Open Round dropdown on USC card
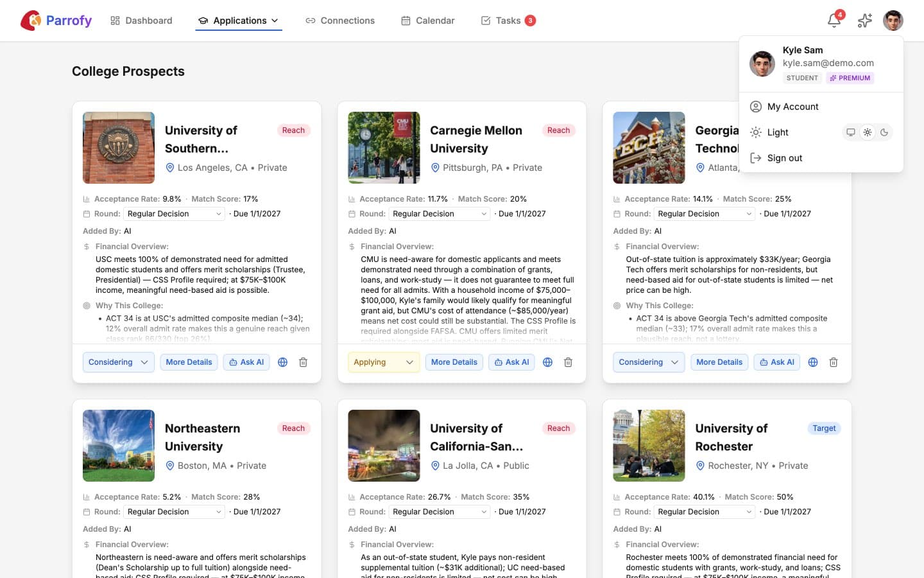This screenshot has height=578, width=924. click(x=174, y=214)
